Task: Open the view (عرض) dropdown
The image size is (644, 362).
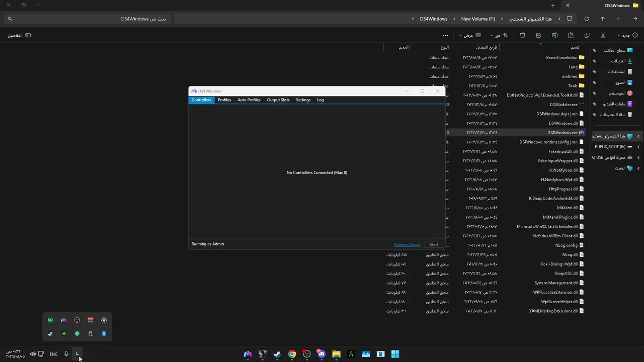Action: [469, 35]
